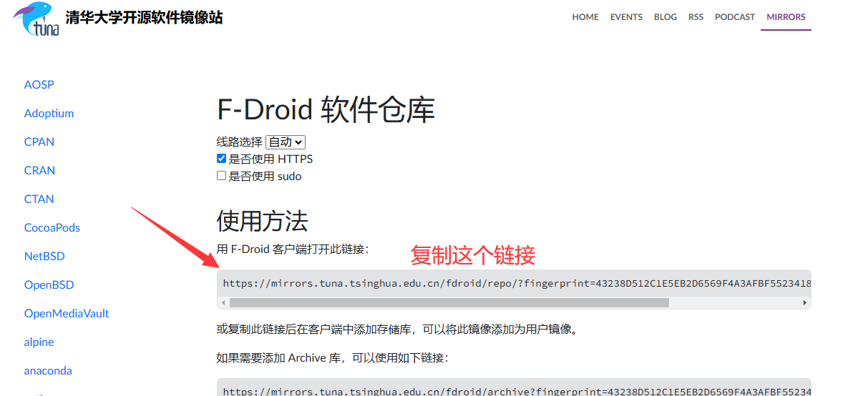Select alpine in the sidebar
Screen dimensions: 868x396
click(x=39, y=342)
